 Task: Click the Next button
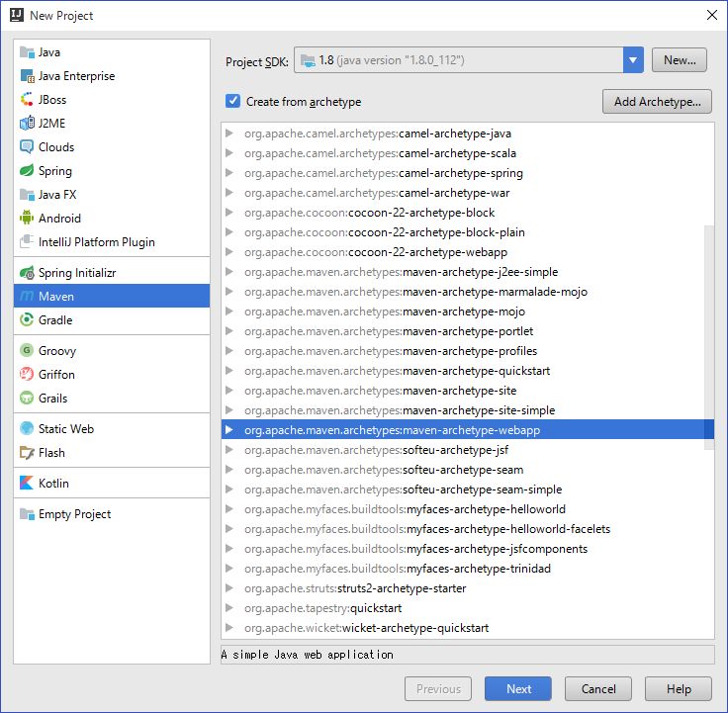(518, 689)
